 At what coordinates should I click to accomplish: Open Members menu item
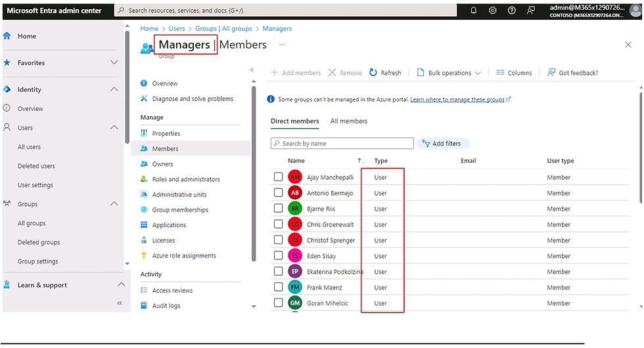point(191,148)
